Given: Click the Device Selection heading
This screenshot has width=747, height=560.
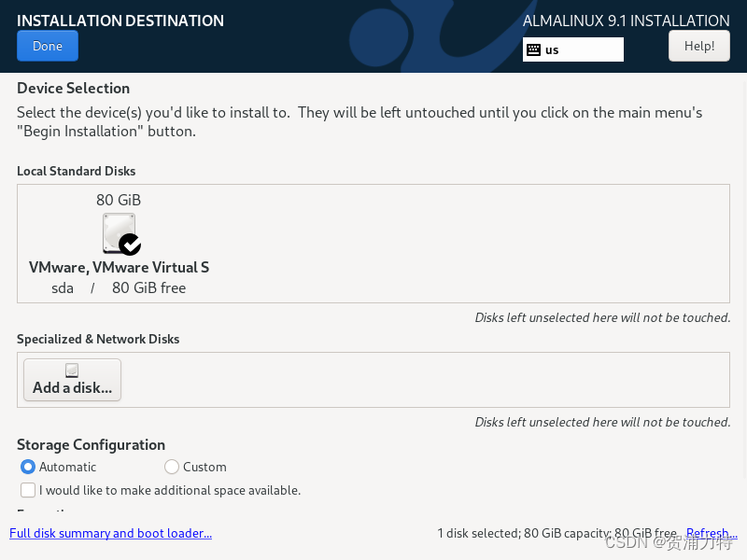Looking at the screenshot, I should point(74,88).
